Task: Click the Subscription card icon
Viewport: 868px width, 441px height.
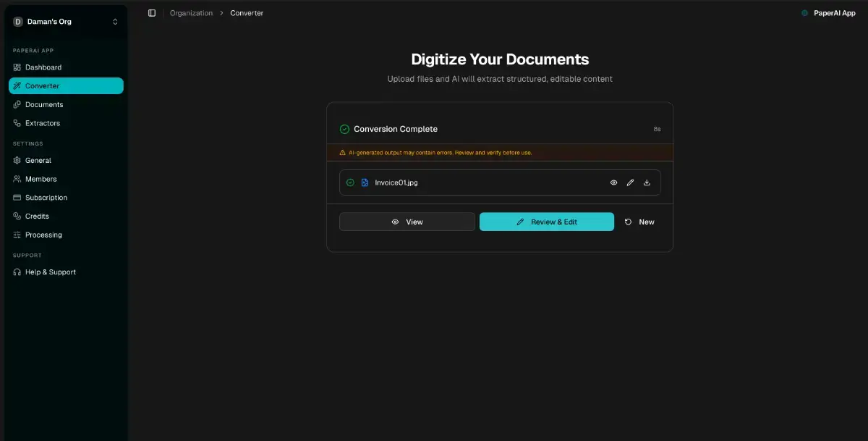Action: click(x=17, y=198)
